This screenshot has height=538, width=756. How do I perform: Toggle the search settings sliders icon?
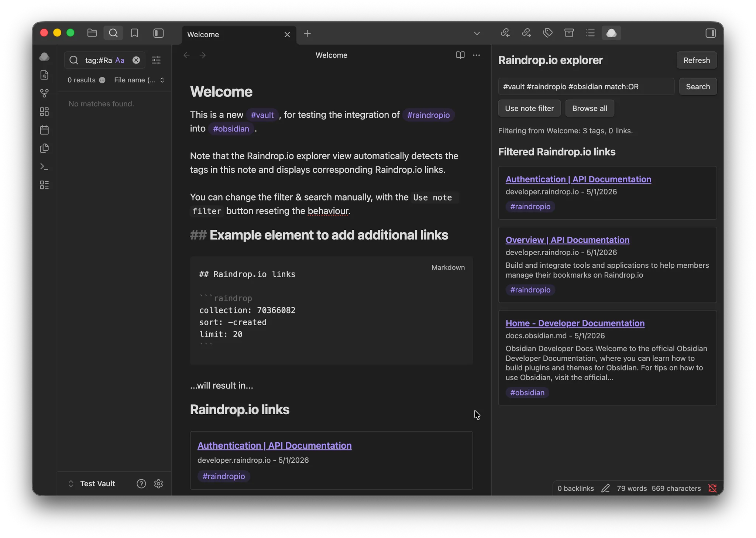pyautogui.click(x=157, y=60)
